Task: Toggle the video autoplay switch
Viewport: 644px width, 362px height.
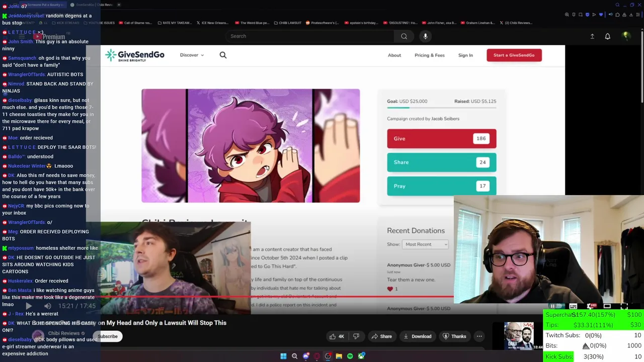Action: (556, 306)
